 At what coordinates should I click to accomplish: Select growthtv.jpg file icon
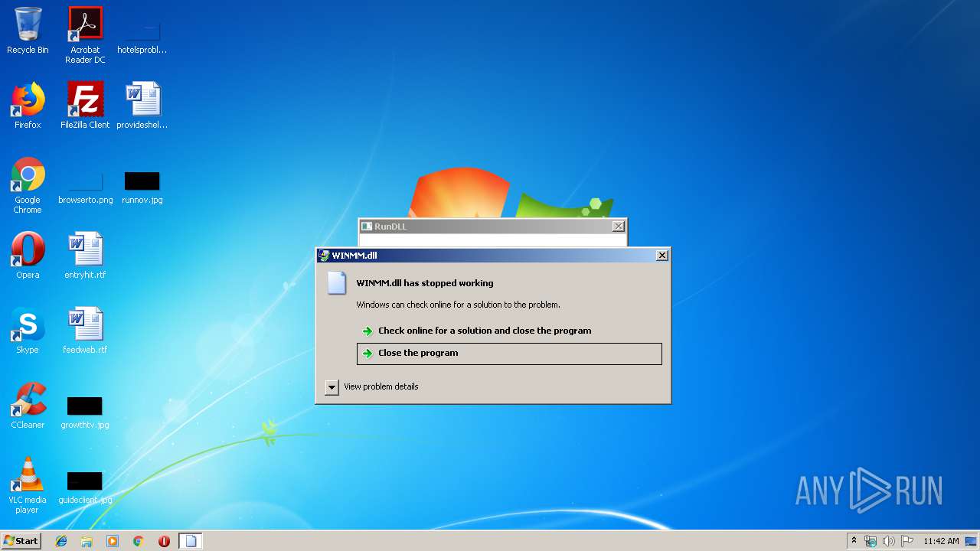click(85, 413)
